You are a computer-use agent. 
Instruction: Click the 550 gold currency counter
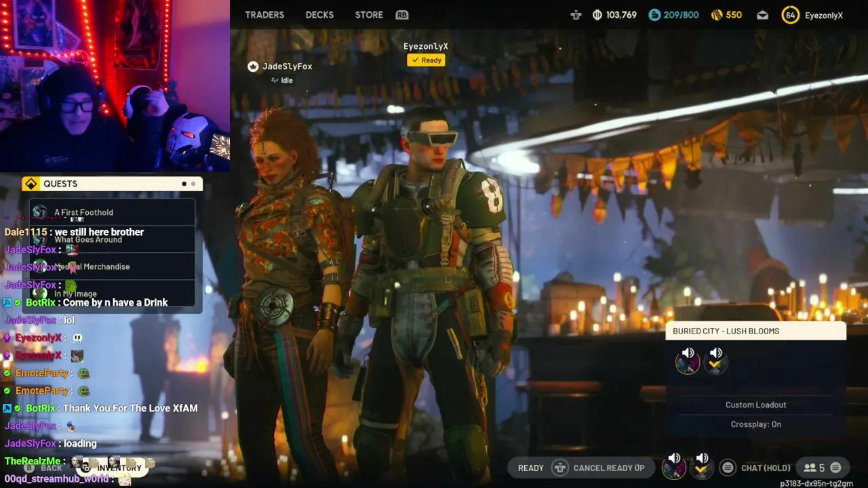point(726,15)
